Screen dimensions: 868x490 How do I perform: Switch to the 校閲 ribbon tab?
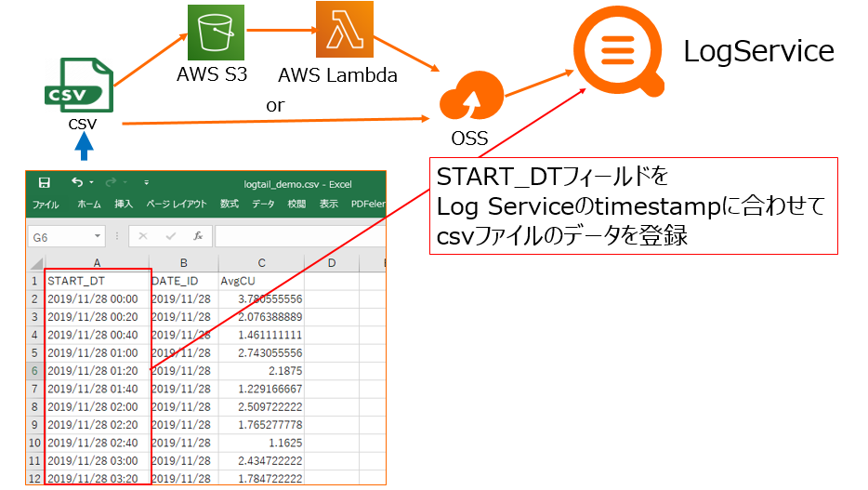tap(296, 205)
